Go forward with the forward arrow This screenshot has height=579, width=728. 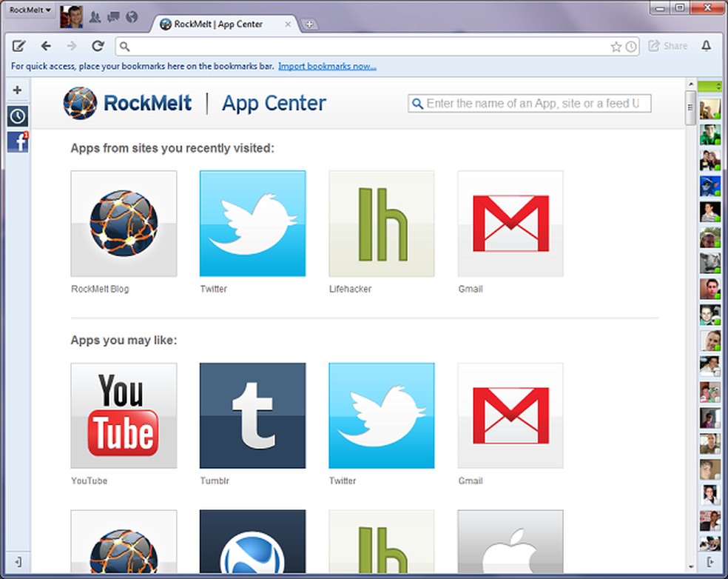[72, 46]
